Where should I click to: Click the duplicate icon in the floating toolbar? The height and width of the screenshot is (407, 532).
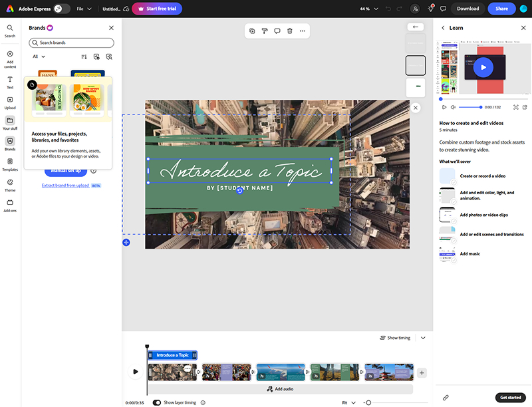click(x=252, y=31)
